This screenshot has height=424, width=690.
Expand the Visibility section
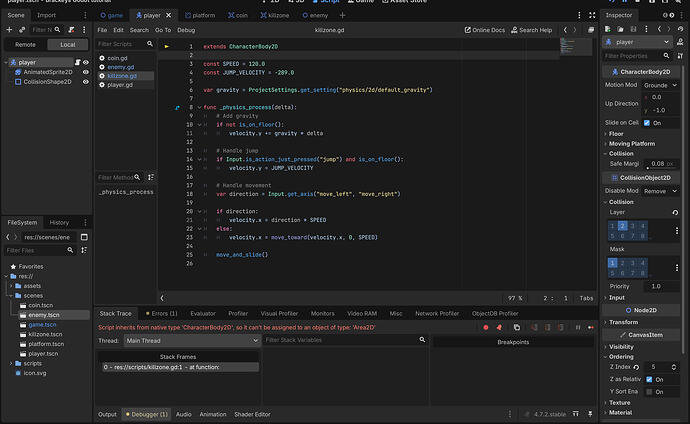coord(619,347)
